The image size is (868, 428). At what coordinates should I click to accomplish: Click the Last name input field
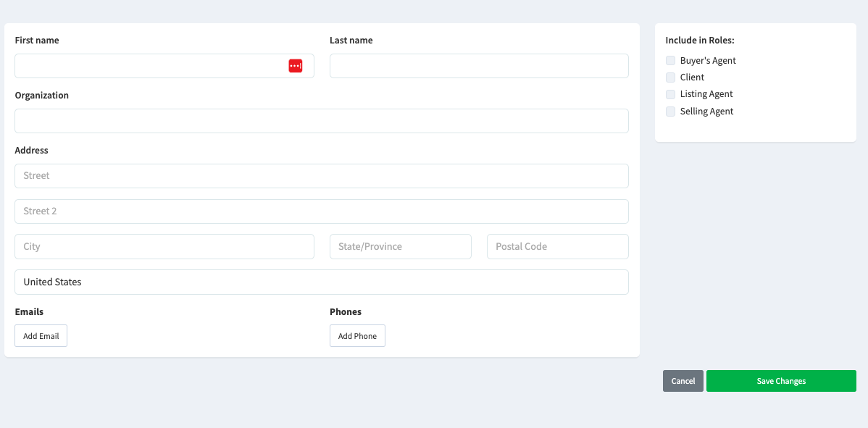pyautogui.click(x=479, y=65)
